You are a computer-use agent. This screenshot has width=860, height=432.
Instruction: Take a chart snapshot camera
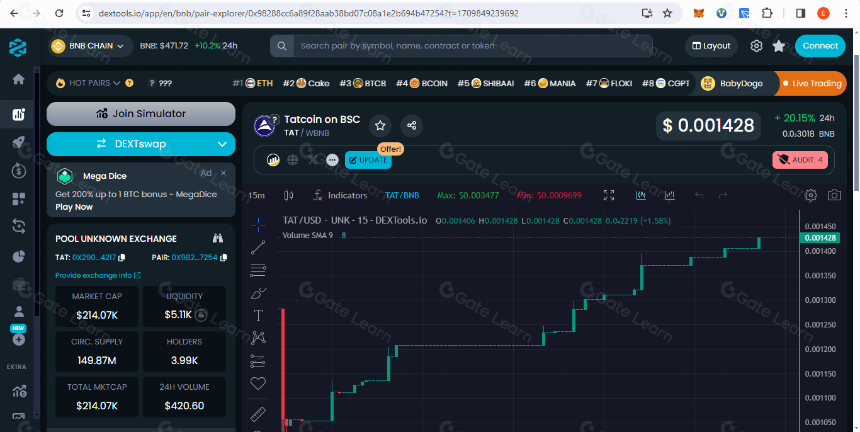click(x=834, y=195)
